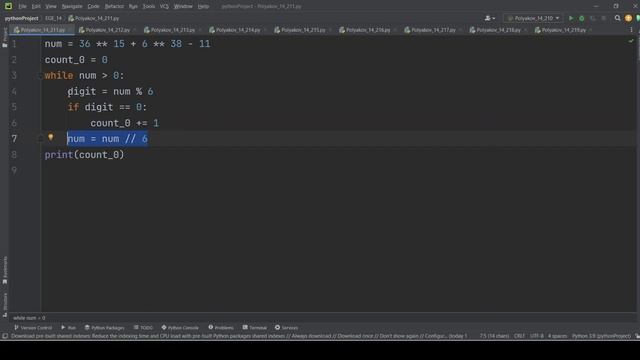Open the Edit menu
Viewport: 640px width, 360px height.
tap(36, 7)
